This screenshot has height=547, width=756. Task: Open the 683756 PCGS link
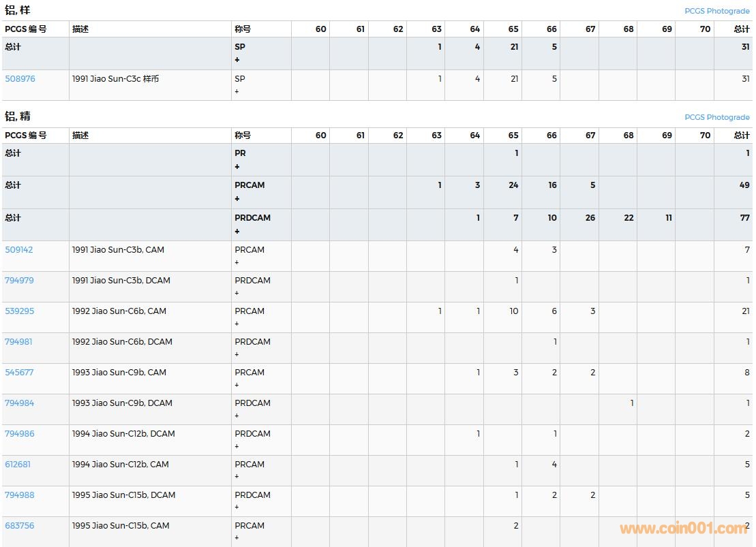coord(19,526)
